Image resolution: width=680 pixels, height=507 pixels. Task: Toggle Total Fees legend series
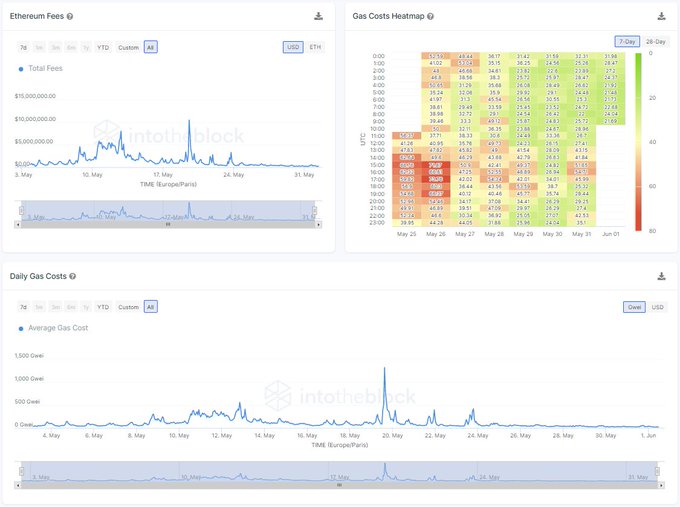[x=41, y=69]
